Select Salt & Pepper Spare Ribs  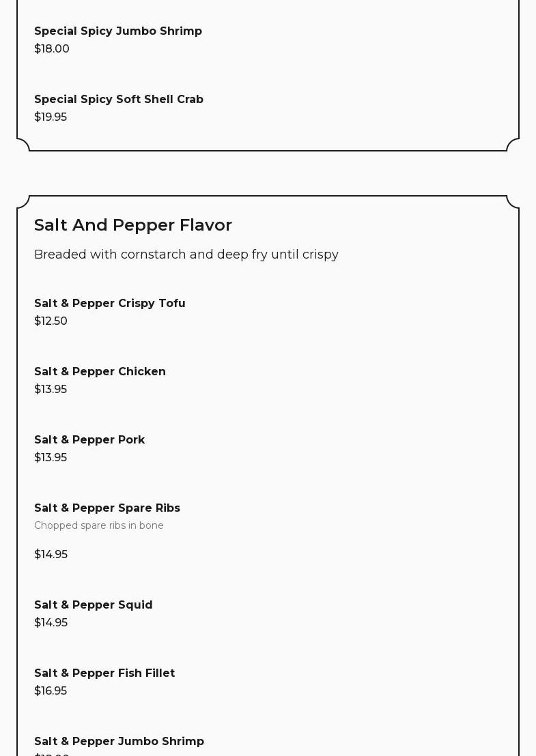tap(107, 508)
